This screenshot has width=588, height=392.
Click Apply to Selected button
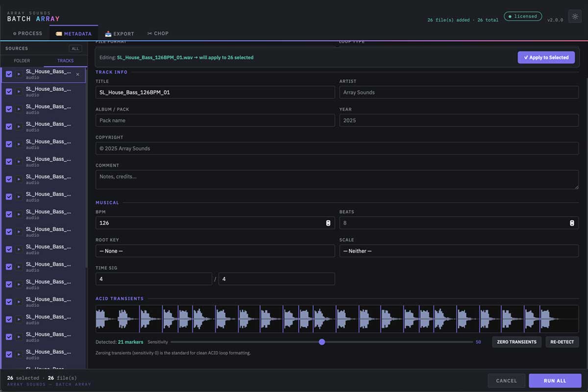546,57
